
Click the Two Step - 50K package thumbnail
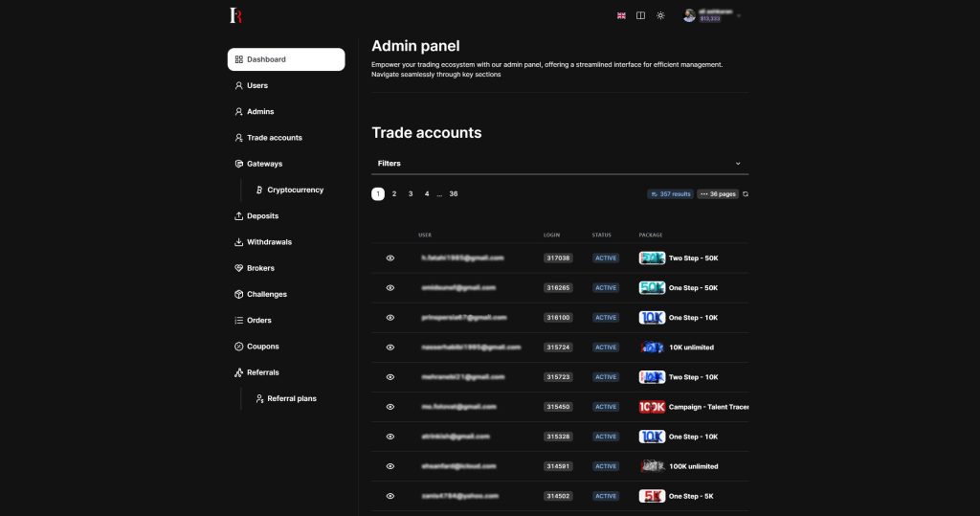point(652,258)
